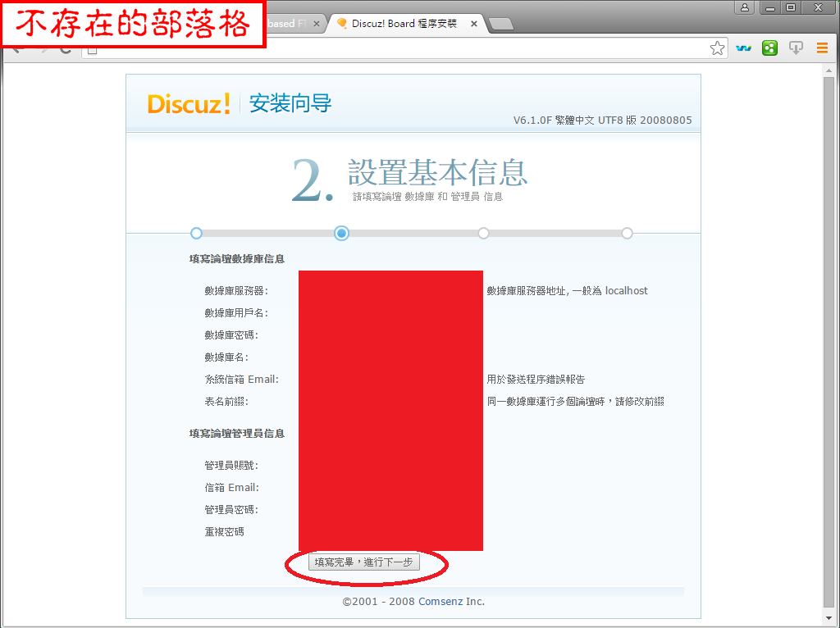
Task: Click the vertical scrollbar thumb
Action: pyautogui.click(x=829, y=343)
